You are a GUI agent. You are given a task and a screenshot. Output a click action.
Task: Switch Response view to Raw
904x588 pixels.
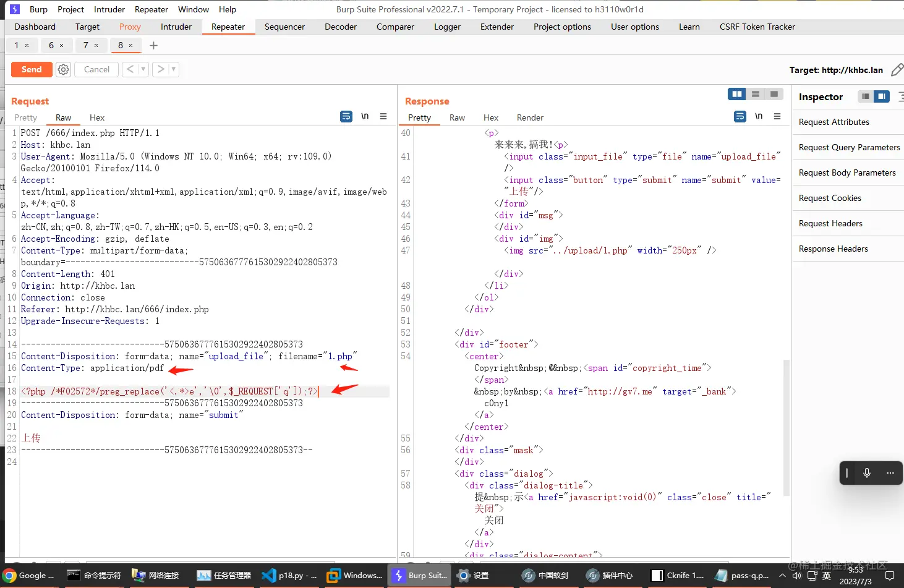click(x=457, y=117)
